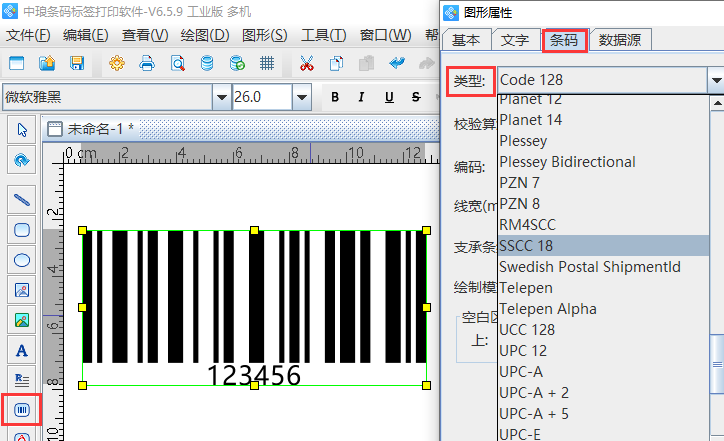Image resolution: width=724 pixels, height=441 pixels.
Task: Undo the last action with blue arrow
Action: tap(397, 63)
